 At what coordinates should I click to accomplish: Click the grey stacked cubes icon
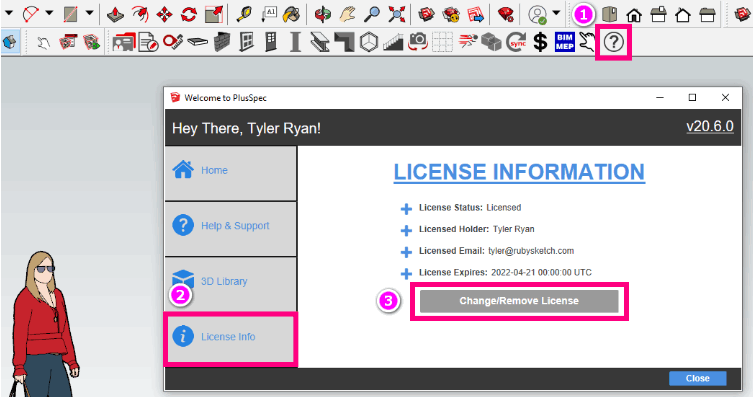491,42
